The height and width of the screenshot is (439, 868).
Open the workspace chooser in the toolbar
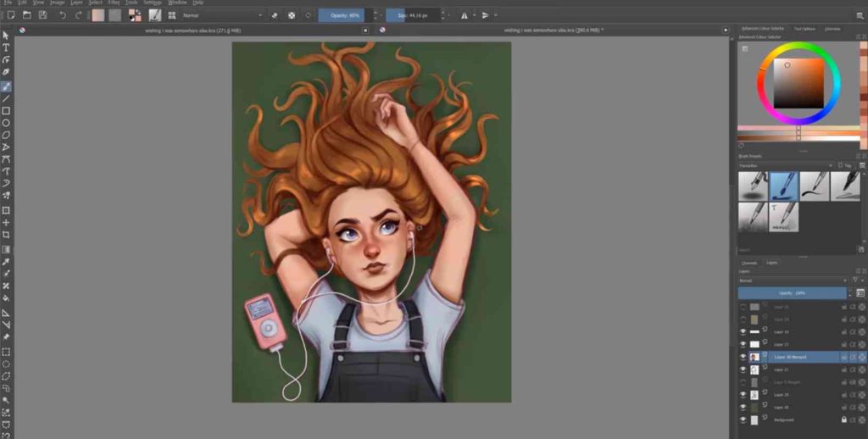[x=860, y=16]
